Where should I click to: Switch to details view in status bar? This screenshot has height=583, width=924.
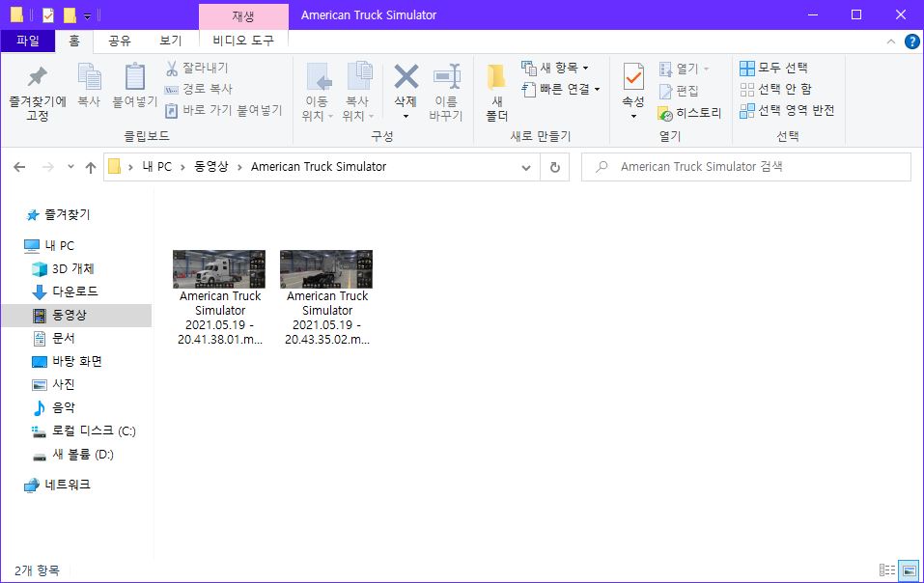pyautogui.click(x=887, y=570)
